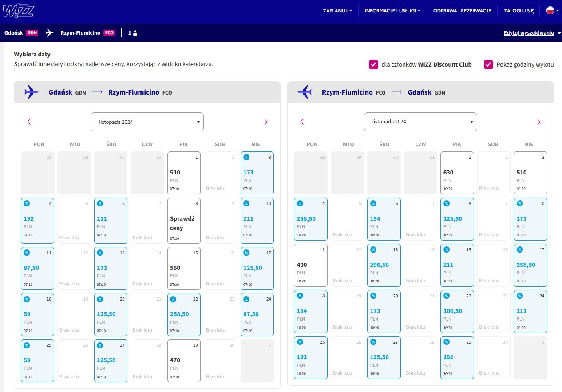The height and width of the screenshot is (392, 562).
Task: Go to next month in Gdańsk–Rzym calendar
Action: click(265, 122)
